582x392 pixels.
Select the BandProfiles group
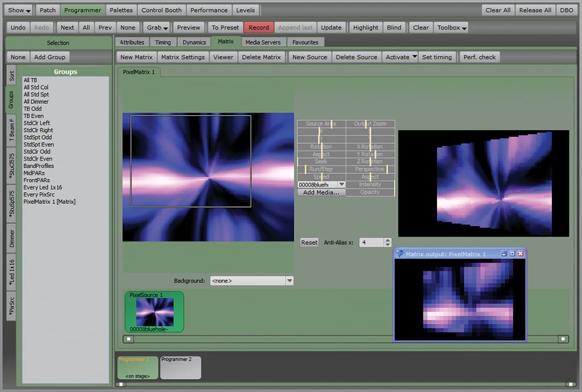coord(39,166)
